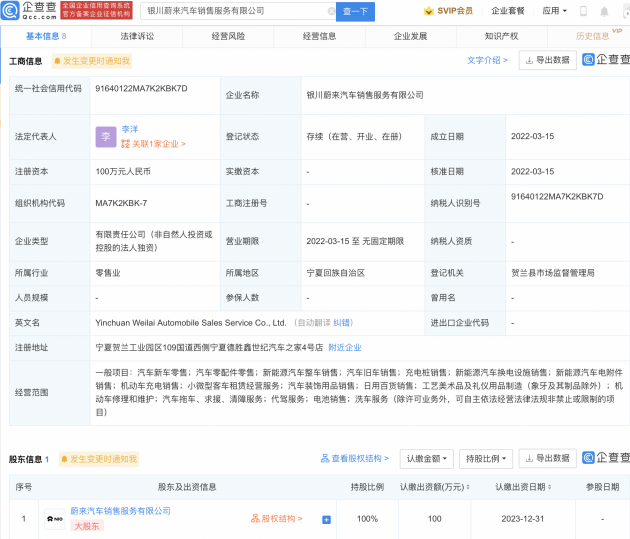The width and height of the screenshot is (630, 539).
Task: Open 企业套餐 menu item
Action: [508, 11]
